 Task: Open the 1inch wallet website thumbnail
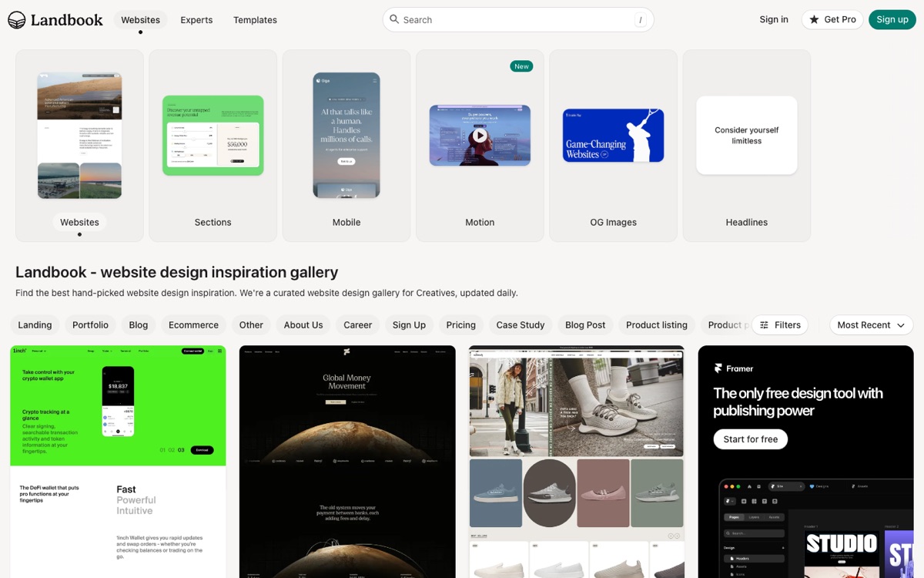point(118,462)
